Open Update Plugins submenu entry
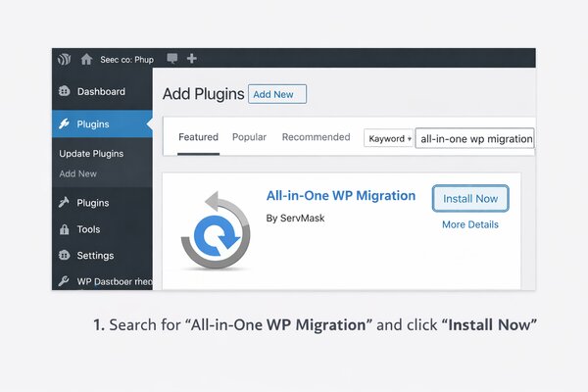Image resolution: width=588 pixels, height=392 pixels. tap(91, 154)
